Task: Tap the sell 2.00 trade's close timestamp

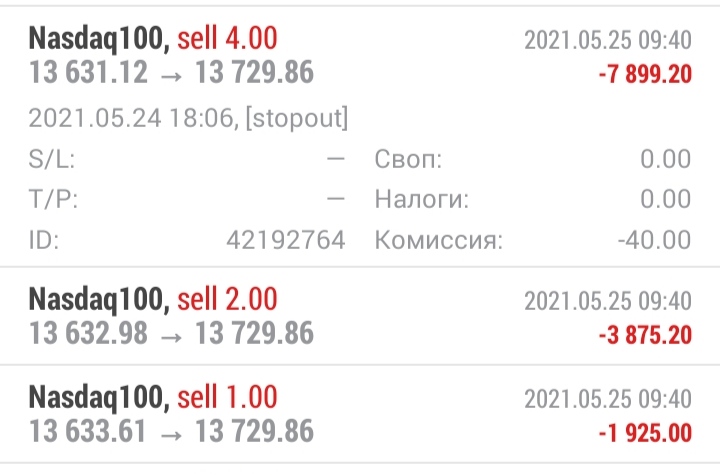Action: pyautogui.click(x=608, y=301)
